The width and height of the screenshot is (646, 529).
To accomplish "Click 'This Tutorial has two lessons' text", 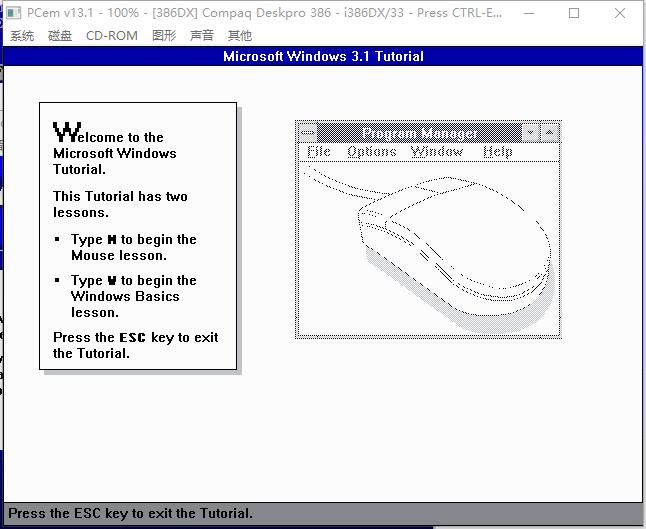I will pos(120,204).
